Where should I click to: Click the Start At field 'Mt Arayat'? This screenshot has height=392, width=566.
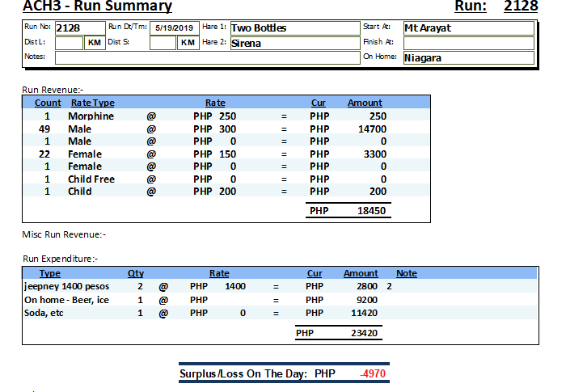click(x=468, y=28)
